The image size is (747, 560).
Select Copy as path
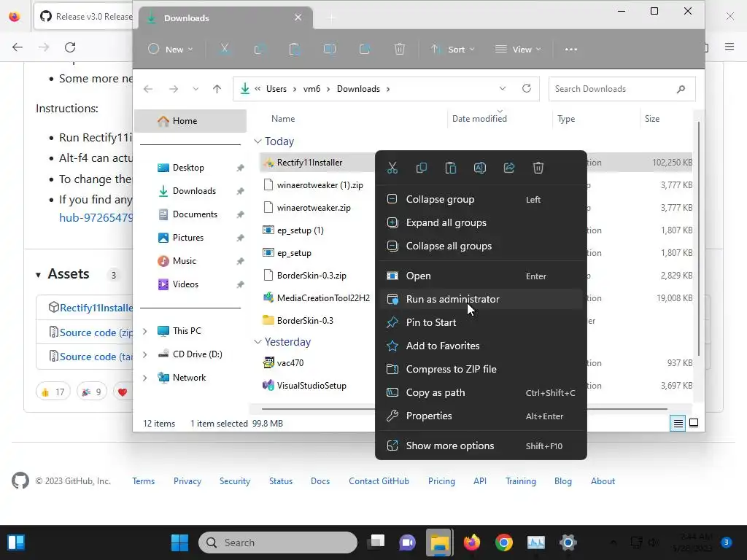[x=481, y=392]
